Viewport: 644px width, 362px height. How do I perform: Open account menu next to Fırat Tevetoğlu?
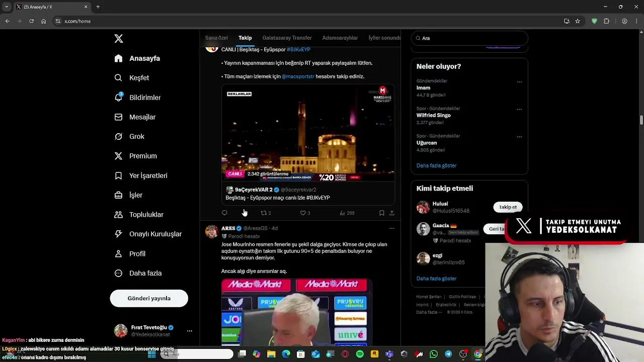190,331
